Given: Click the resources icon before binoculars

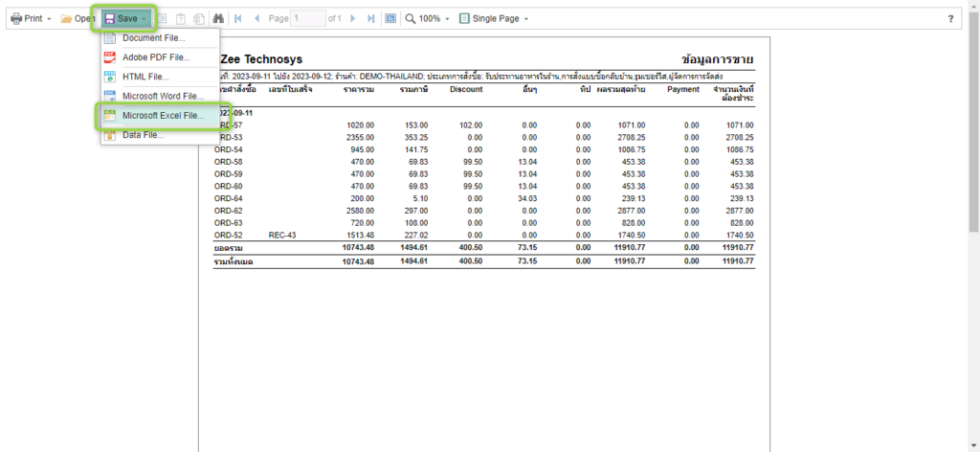Looking at the screenshot, I should [199, 19].
